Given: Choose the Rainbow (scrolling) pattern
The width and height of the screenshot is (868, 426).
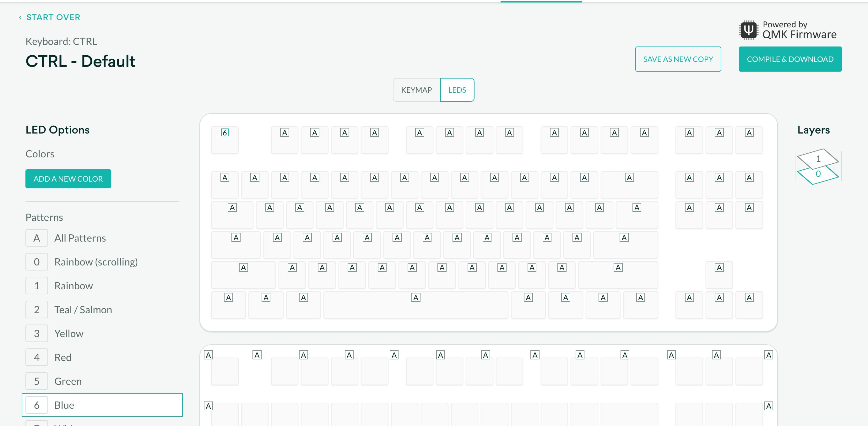Looking at the screenshot, I should pyautogui.click(x=37, y=262).
